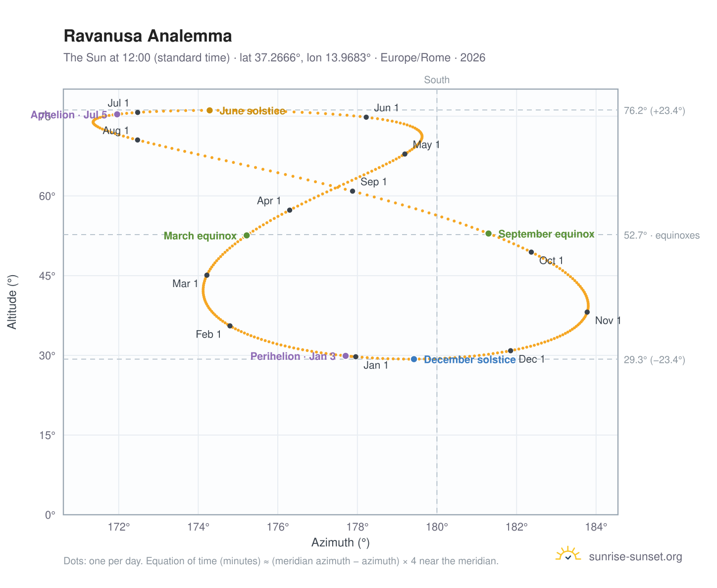The width and height of the screenshot is (717, 588).
Task: Click the Ravanusa Analemma title
Action: click(148, 36)
